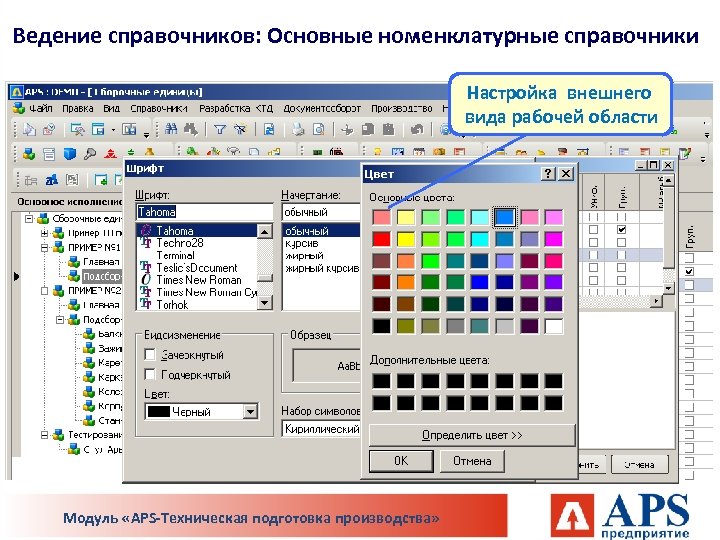
Task: Click the clock document icon in first toolbar
Action: [x=49, y=130]
